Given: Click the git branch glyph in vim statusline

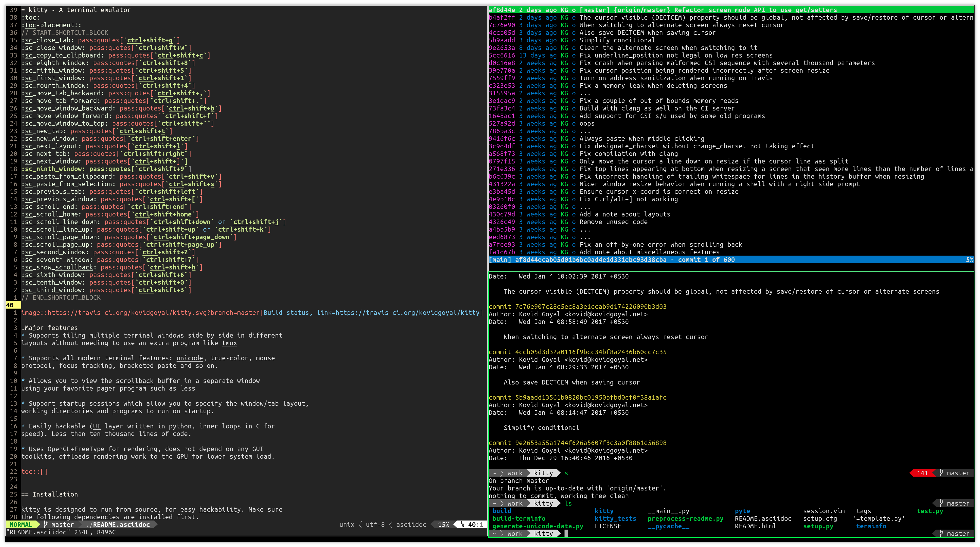Looking at the screenshot, I should [x=46, y=525].
